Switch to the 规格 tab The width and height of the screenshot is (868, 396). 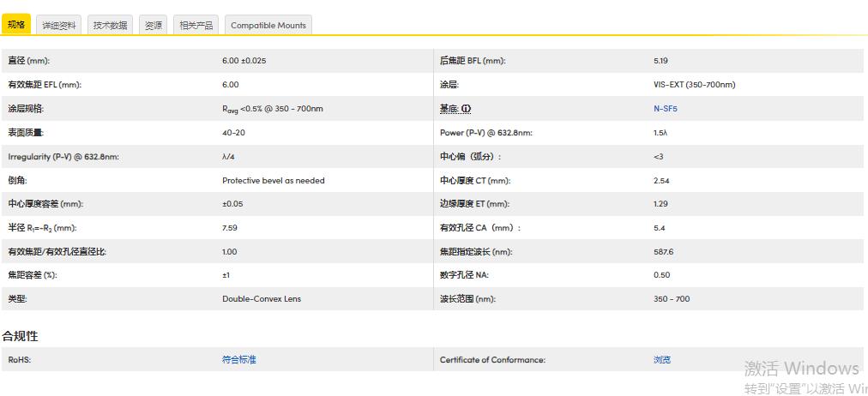click(x=16, y=25)
